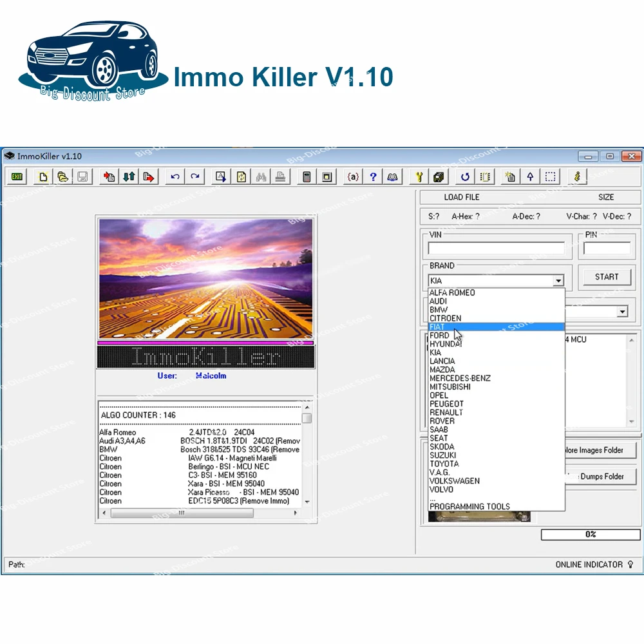Click the square window icon next to calculator
Screen dimensions: 644x644
[x=327, y=177]
